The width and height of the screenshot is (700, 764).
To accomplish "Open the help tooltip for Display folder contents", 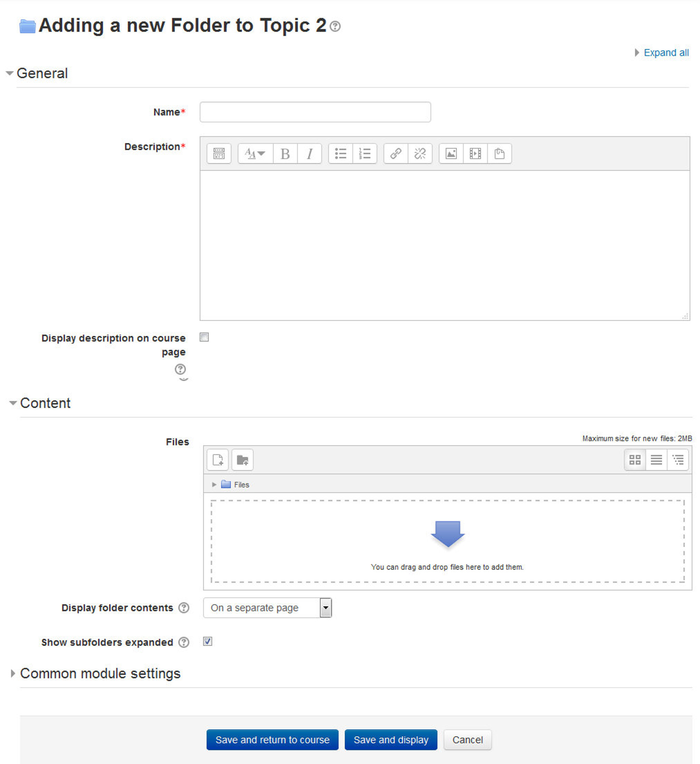I will [184, 608].
